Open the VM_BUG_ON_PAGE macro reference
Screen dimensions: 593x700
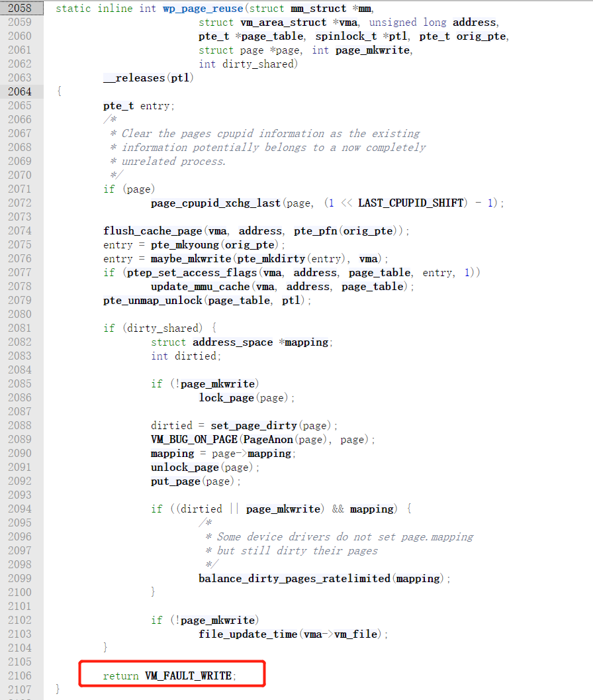194,439
